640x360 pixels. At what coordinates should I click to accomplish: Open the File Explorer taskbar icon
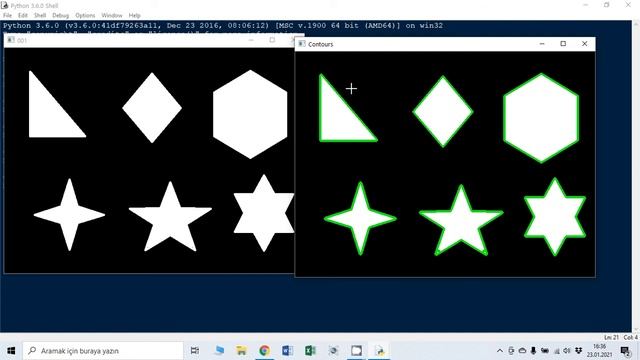(242, 351)
